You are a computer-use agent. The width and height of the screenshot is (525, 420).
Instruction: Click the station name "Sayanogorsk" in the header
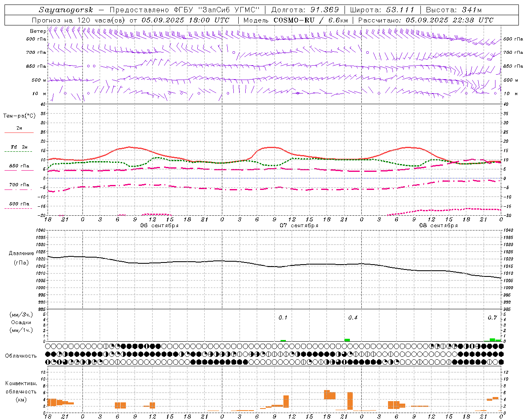66,10
